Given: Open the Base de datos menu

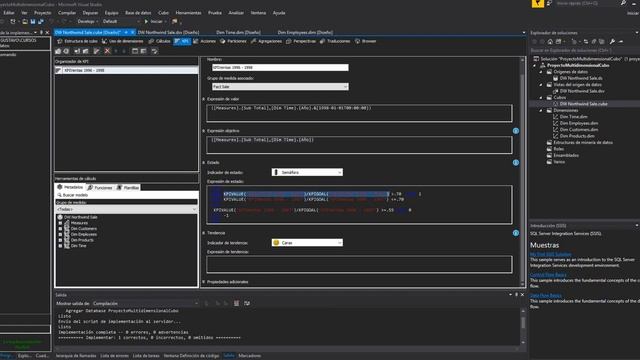Looking at the screenshot, I should click(138, 13).
